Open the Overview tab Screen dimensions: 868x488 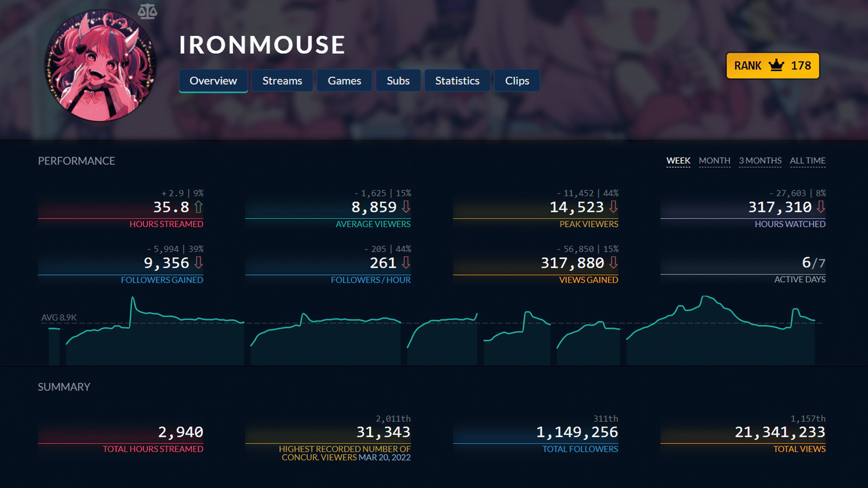pyautogui.click(x=213, y=81)
